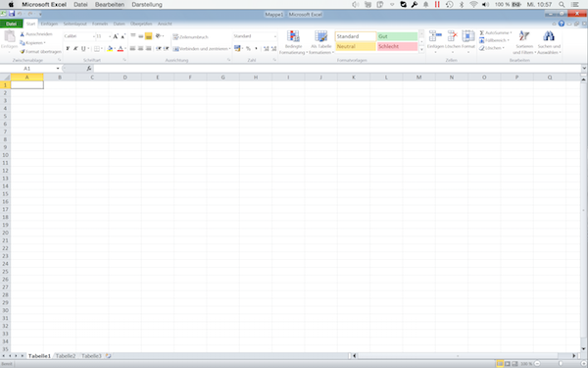588x368 pixels.
Task: Switch to sheet Tabelle2
Action: [x=66, y=356]
